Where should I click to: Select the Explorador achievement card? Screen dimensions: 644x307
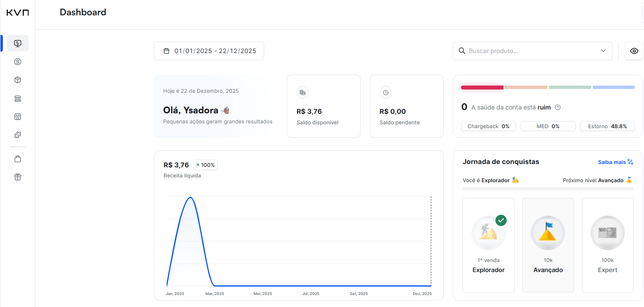pos(488,245)
